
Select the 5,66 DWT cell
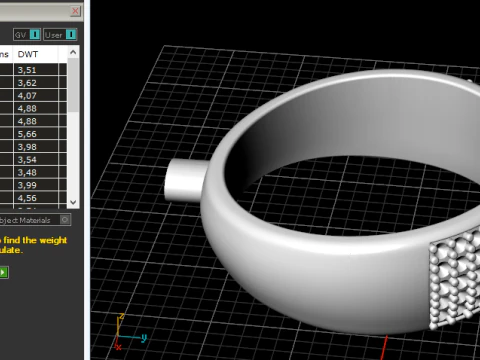click(x=36, y=134)
